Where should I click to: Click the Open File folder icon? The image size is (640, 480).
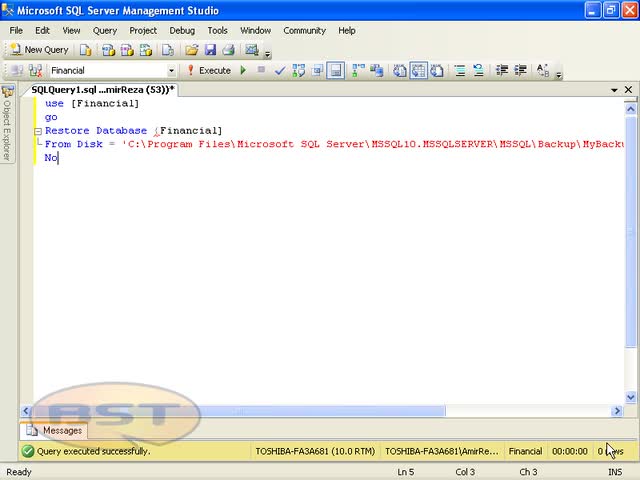tap(191, 50)
